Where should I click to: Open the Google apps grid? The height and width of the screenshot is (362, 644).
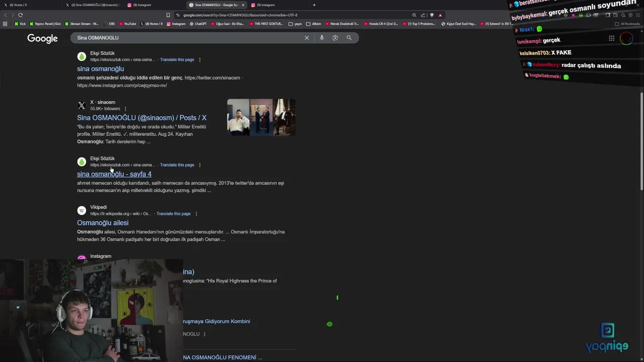point(611,38)
